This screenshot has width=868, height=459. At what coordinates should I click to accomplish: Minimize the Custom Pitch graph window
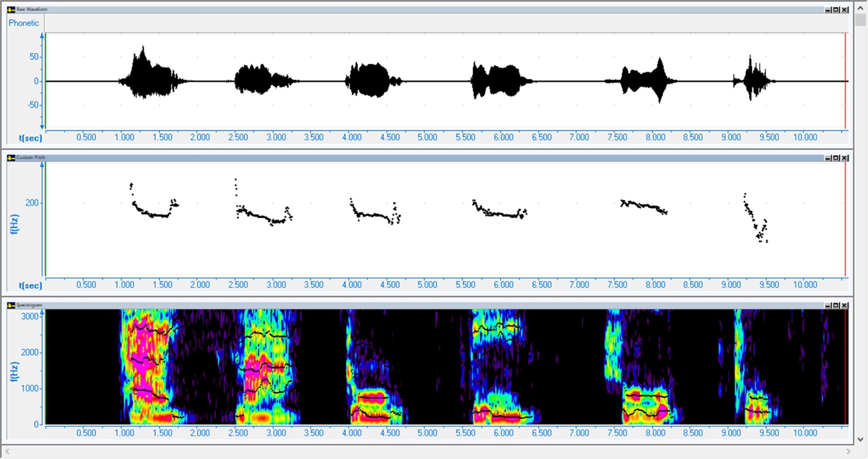(828, 158)
